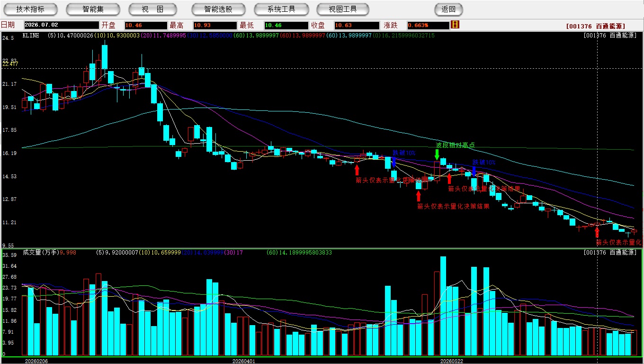Screen dimensions: 644x364
Task: Click the green 波段相对高点 arrow marker
Action: point(437,155)
